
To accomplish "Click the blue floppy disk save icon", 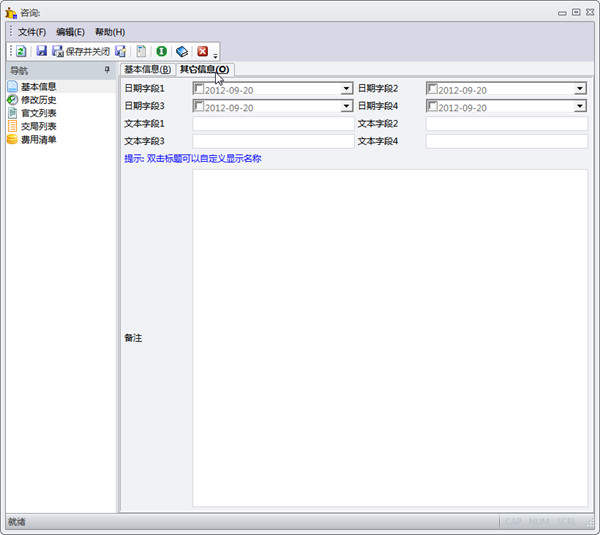I will (x=41, y=51).
